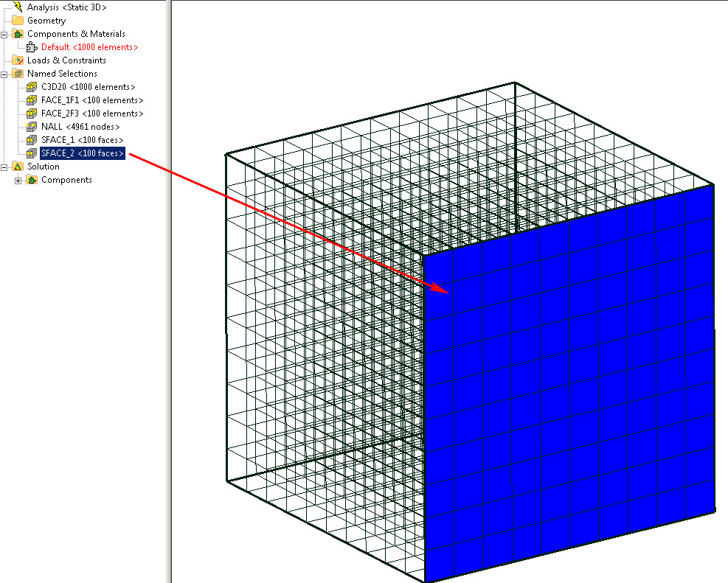
Task: Select the Analysis <Static 3D> item
Action: click(66, 7)
